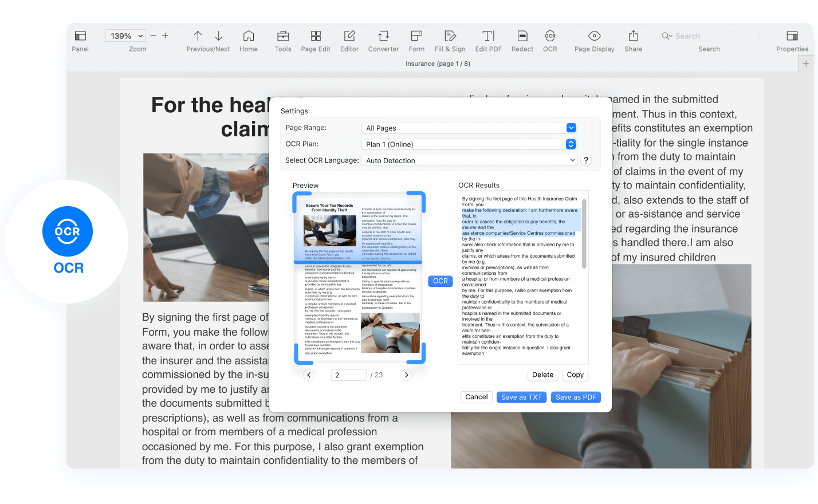Open the OCR tool in toolbar
The height and width of the screenshot is (504, 818).
pyautogui.click(x=550, y=36)
